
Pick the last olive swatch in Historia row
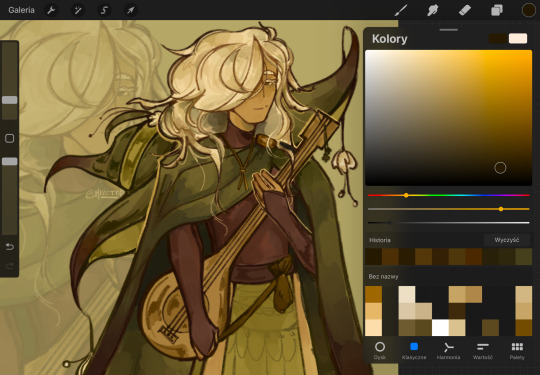click(x=524, y=257)
